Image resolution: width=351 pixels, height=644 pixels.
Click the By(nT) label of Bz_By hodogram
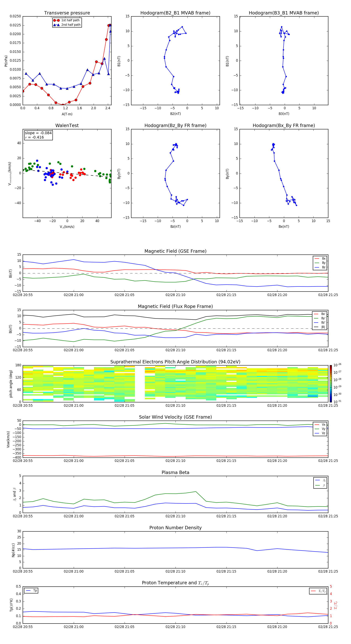click(x=119, y=174)
